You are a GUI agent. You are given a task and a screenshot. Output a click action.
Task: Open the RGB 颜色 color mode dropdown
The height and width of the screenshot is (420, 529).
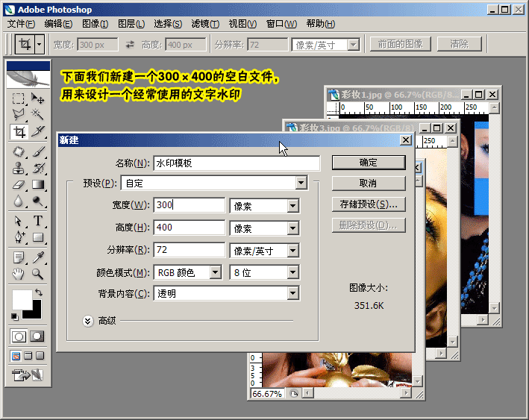coord(215,272)
